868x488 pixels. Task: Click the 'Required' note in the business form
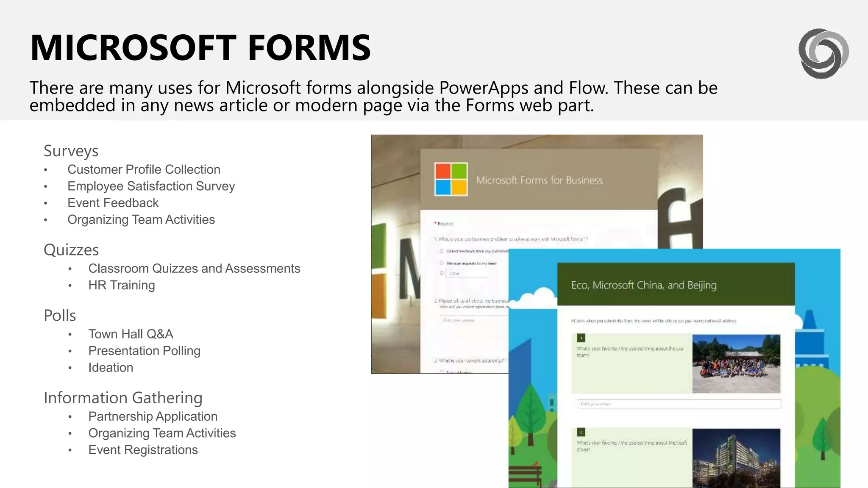(x=444, y=224)
